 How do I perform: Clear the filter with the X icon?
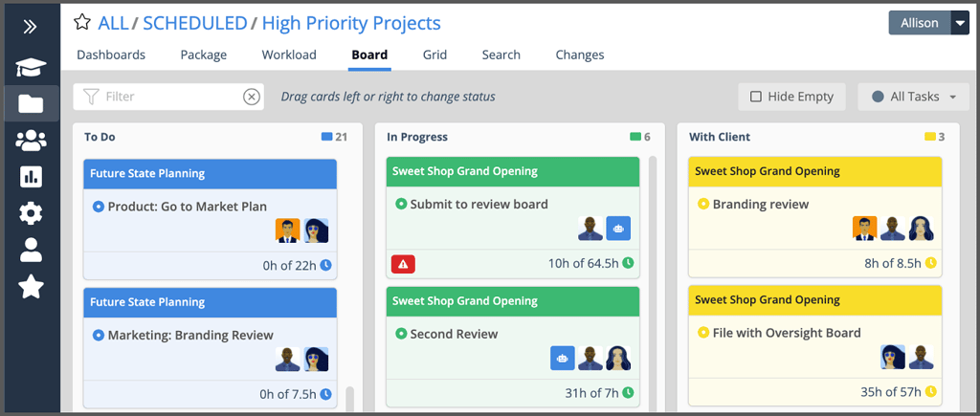click(252, 97)
